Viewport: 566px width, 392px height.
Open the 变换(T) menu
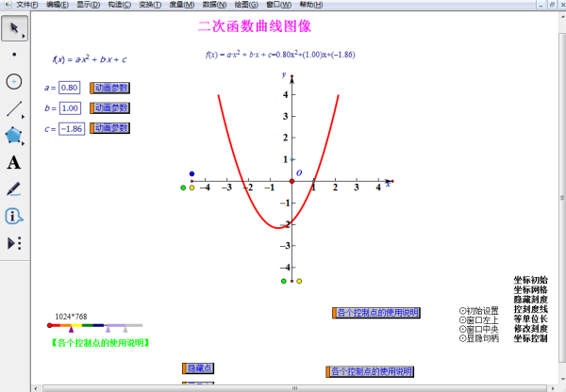click(x=149, y=5)
